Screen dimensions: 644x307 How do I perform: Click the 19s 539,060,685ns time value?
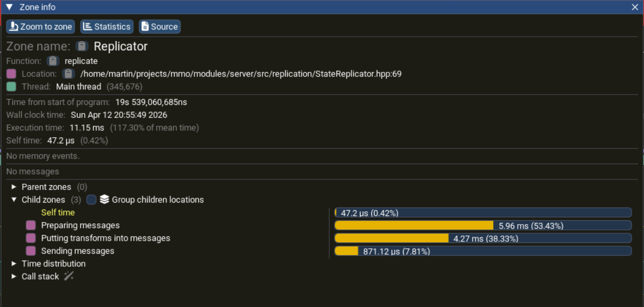pyautogui.click(x=151, y=102)
